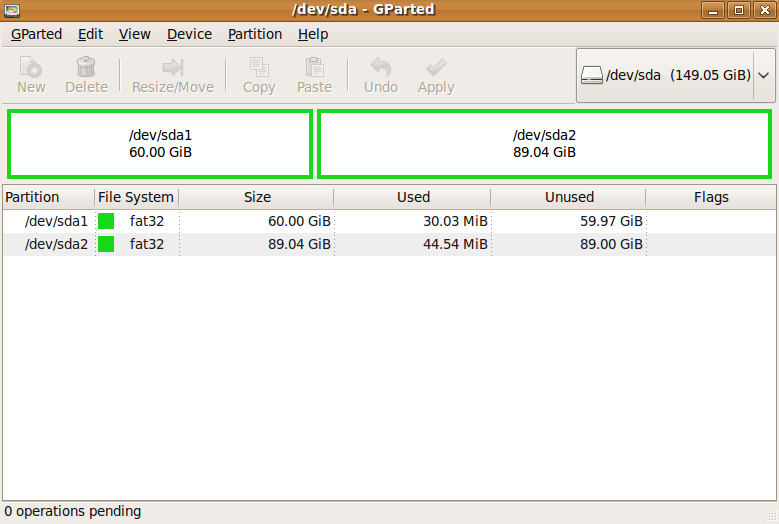Image resolution: width=779 pixels, height=524 pixels.
Task: Minimize the GParted window
Action: (x=713, y=10)
